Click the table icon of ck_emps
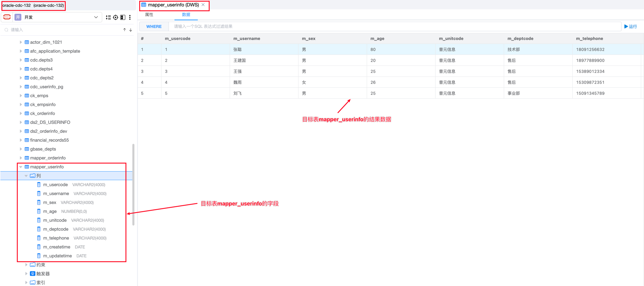 click(27, 96)
